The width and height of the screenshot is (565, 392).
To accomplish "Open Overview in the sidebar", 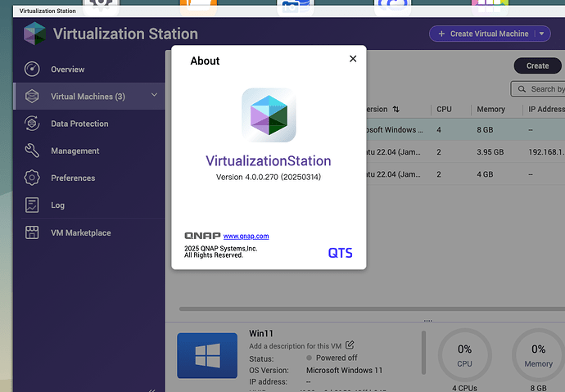I will click(x=89, y=69).
